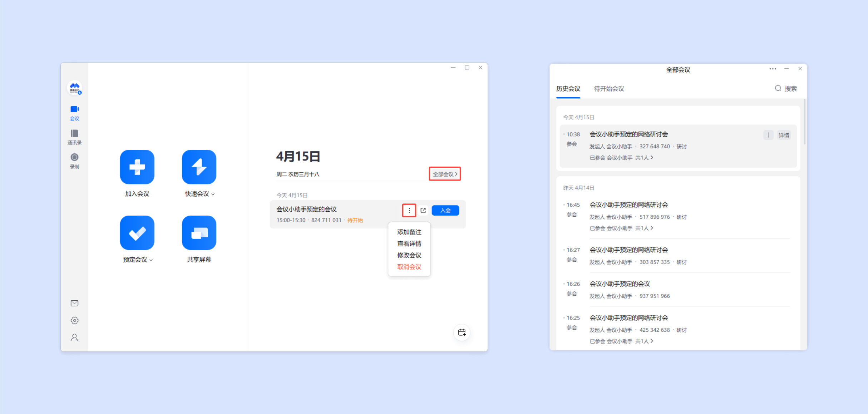Image resolution: width=868 pixels, height=414 pixels.
Task: Click the 搜索 search field in 全部会议
Action: [x=786, y=89]
